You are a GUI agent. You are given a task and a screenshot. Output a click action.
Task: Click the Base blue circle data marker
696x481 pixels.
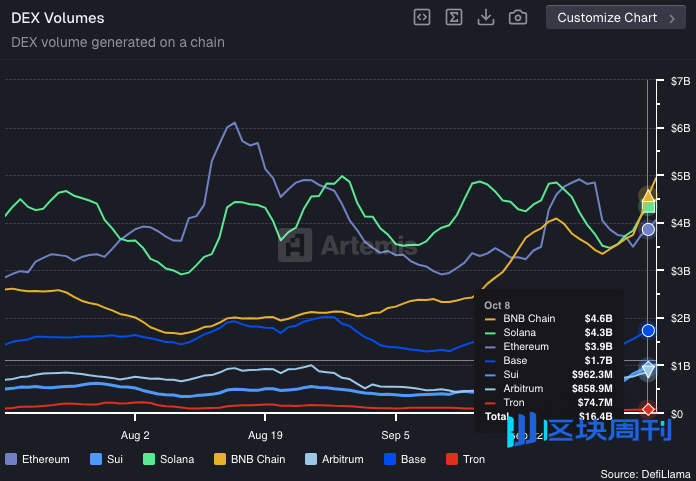[648, 330]
